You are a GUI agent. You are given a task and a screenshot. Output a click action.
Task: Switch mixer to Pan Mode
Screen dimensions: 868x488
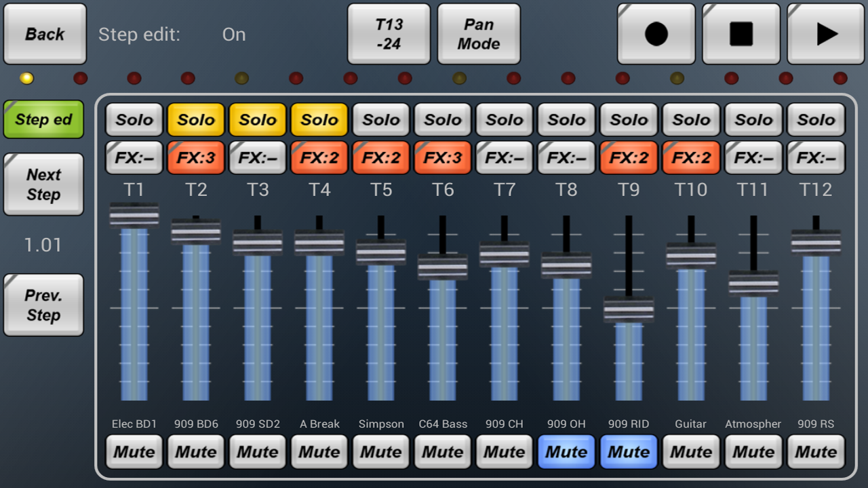point(479,34)
